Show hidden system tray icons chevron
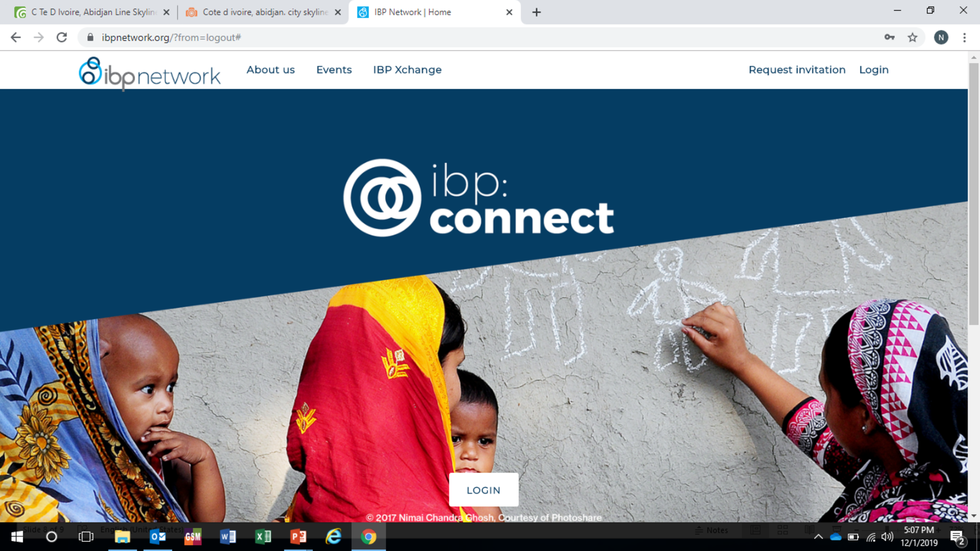Viewport: 980px width, 551px height. (x=818, y=536)
